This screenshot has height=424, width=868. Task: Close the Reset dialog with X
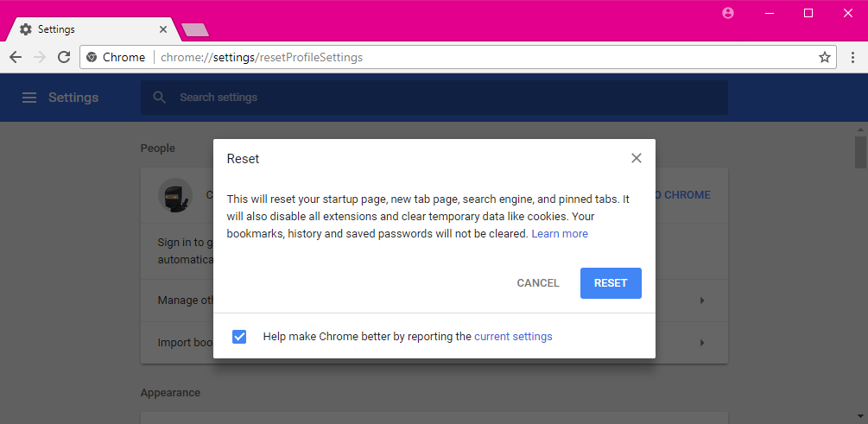click(x=636, y=158)
